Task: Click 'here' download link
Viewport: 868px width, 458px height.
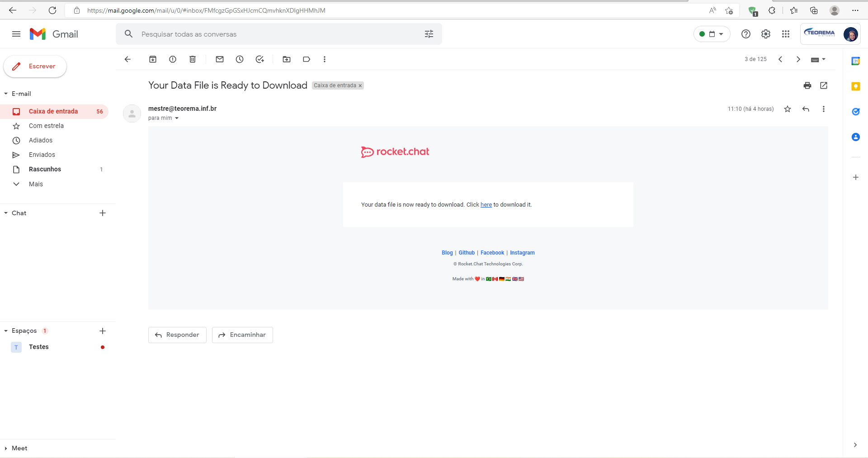Action: click(486, 205)
